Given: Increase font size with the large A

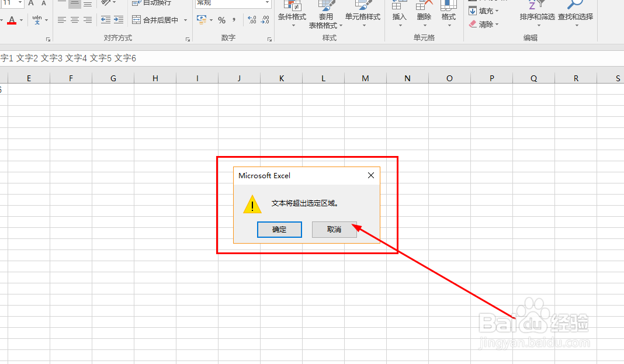Looking at the screenshot, I should [31, 3].
